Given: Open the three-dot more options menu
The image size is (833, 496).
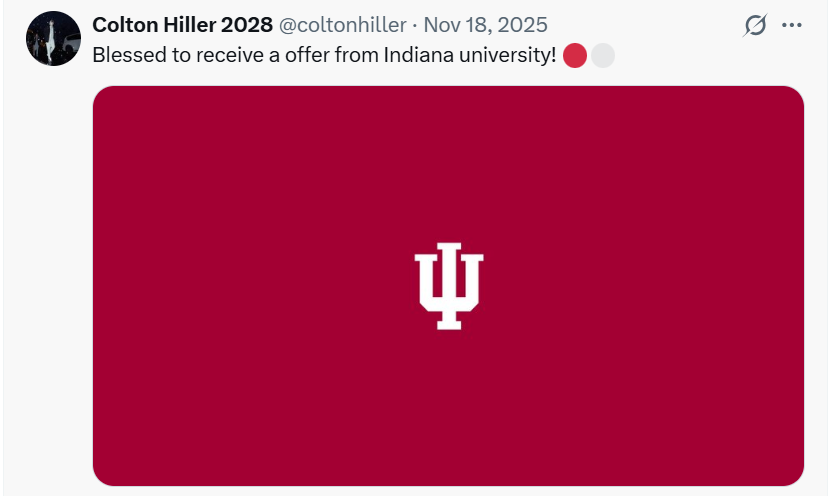Looking at the screenshot, I should tap(792, 26).
